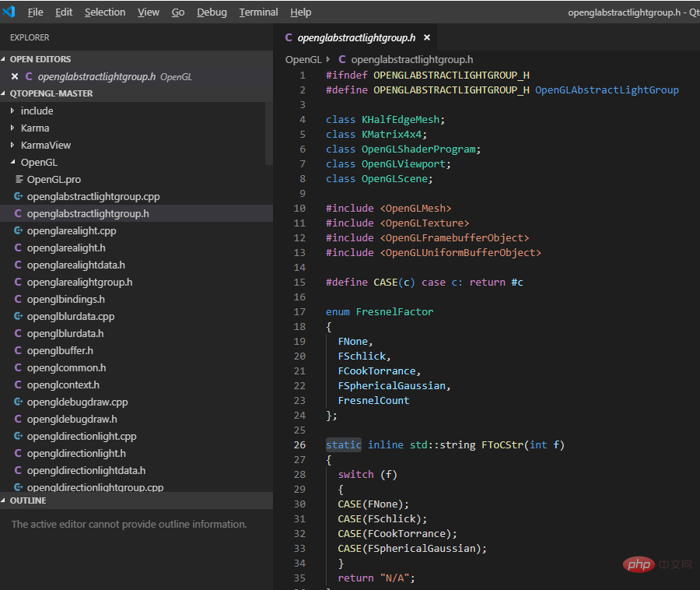Click the C icon on the editor tab
The height and width of the screenshot is (590, 700).
tap(289, 37)
